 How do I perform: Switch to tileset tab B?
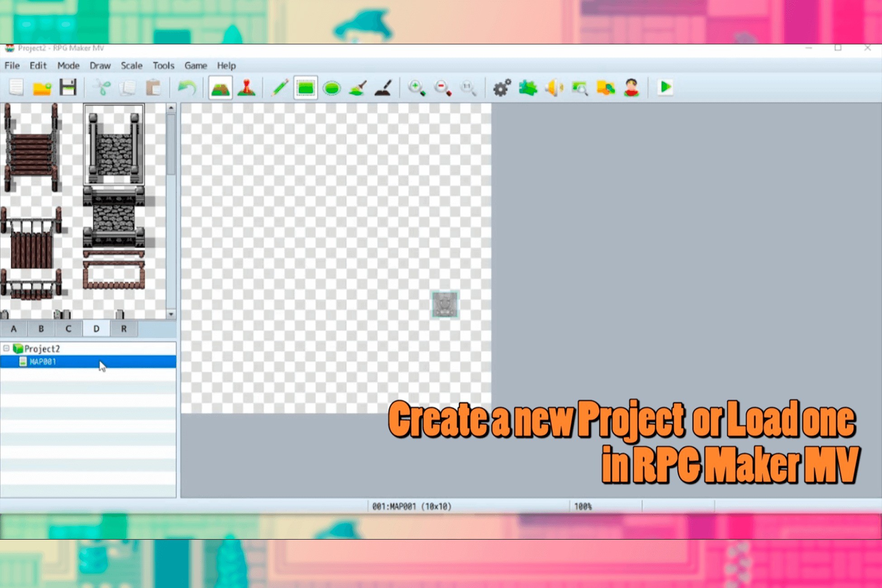[41, 329]
